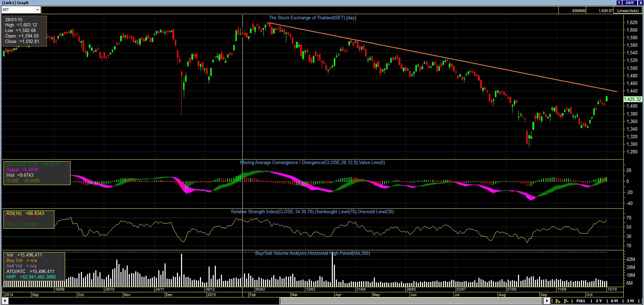Click the SET symbol input field
This screenshot has width=644, height=305.
point(19,10)
